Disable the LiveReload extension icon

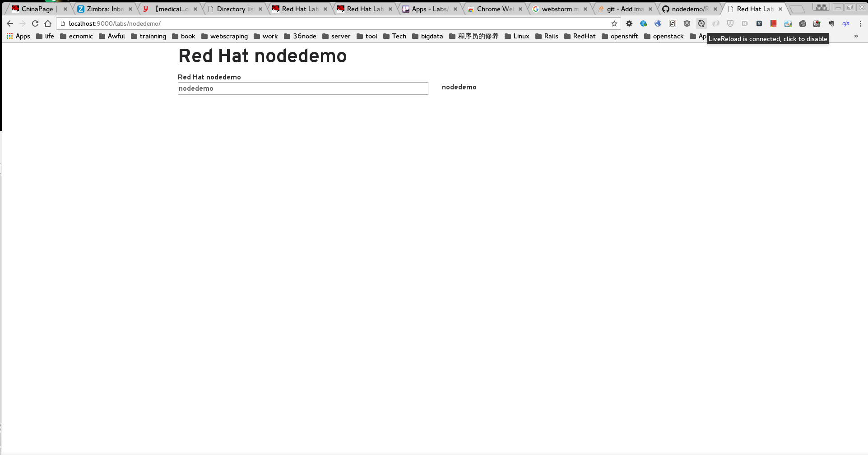(701, 23)
